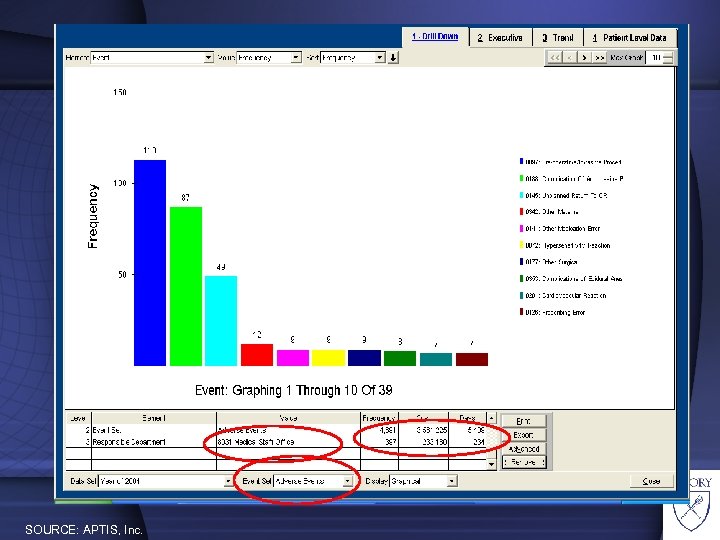Click blue legend swatch at top of legend
Screen dimensions: 720x540
tap(521, 161)
